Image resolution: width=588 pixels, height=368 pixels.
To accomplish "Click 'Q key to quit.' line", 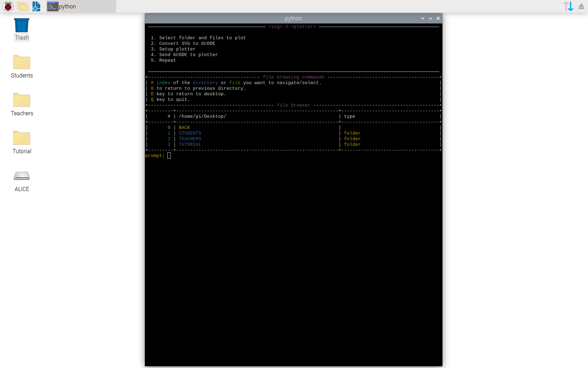I will pyautogui.click(x=170, y=100).
